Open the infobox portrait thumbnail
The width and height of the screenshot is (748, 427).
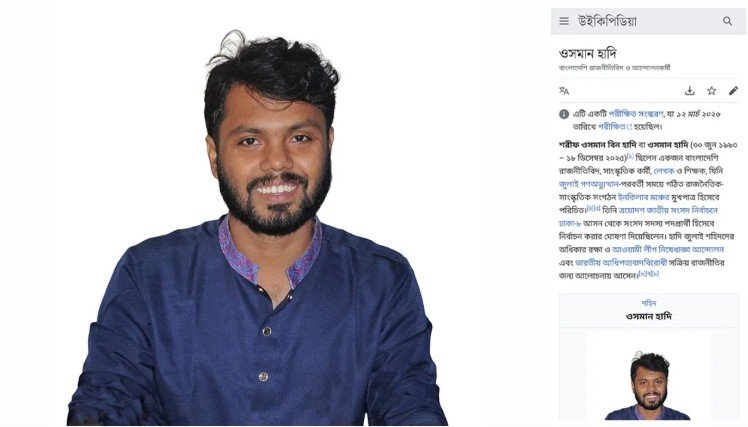[x=649, y=385]
